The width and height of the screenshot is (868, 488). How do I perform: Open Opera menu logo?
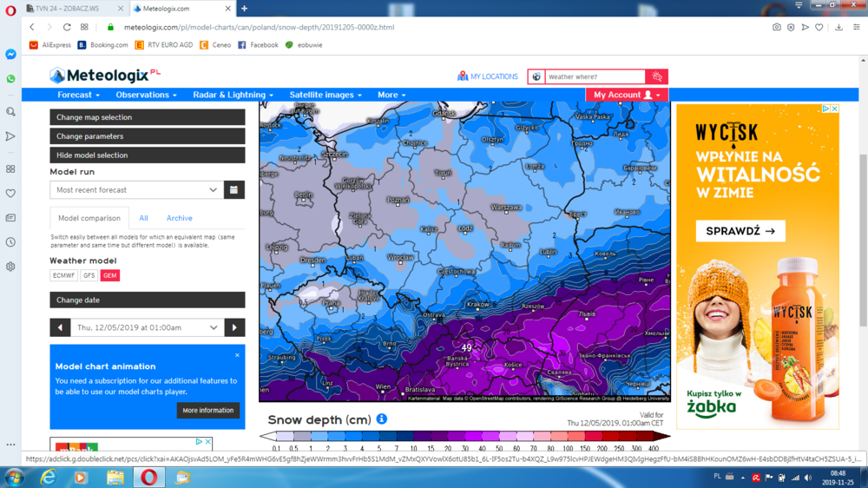[10, 10]
